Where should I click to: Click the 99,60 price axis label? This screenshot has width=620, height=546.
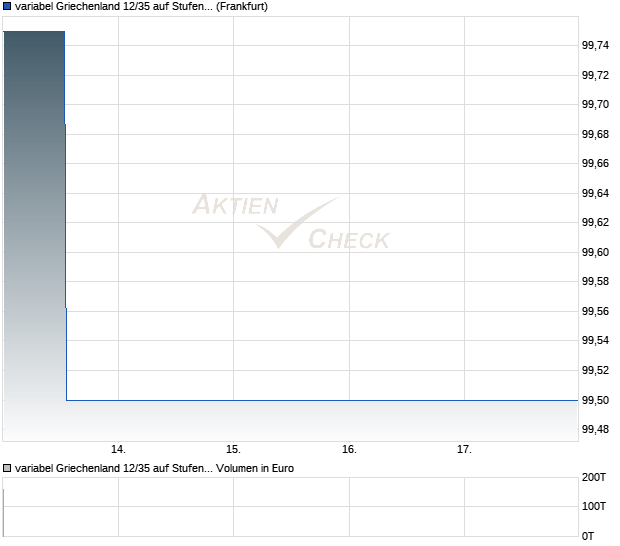click(x=596, y=252)
